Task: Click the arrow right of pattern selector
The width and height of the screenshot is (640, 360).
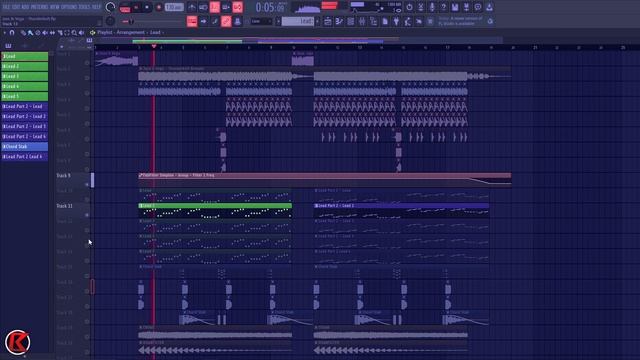Action: click(317, 21)
